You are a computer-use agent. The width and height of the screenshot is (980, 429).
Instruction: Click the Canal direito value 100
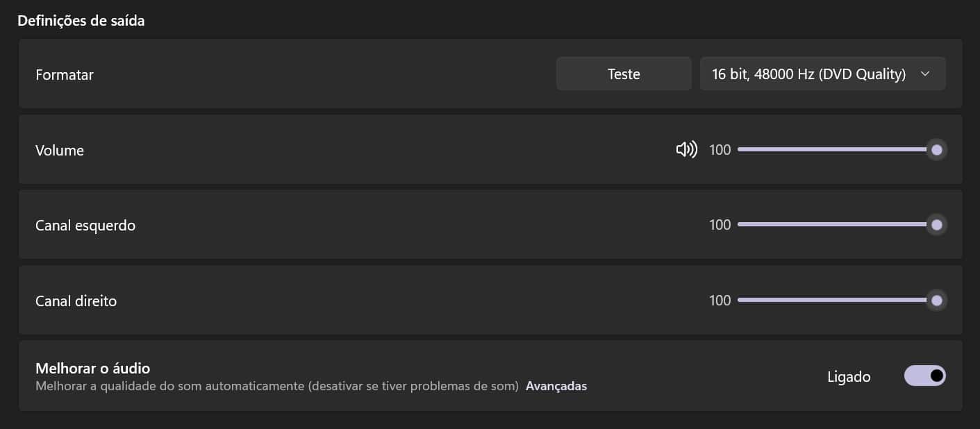click(720, 301)
